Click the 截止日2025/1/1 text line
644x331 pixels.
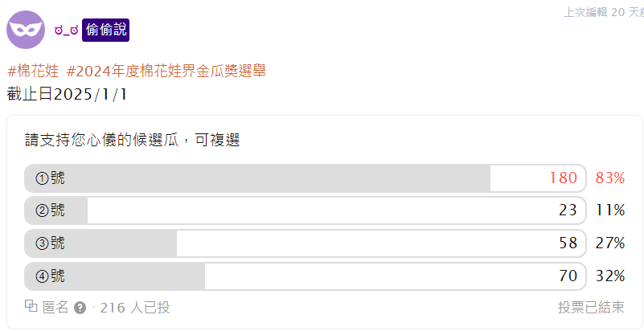(x=68, y=95)
